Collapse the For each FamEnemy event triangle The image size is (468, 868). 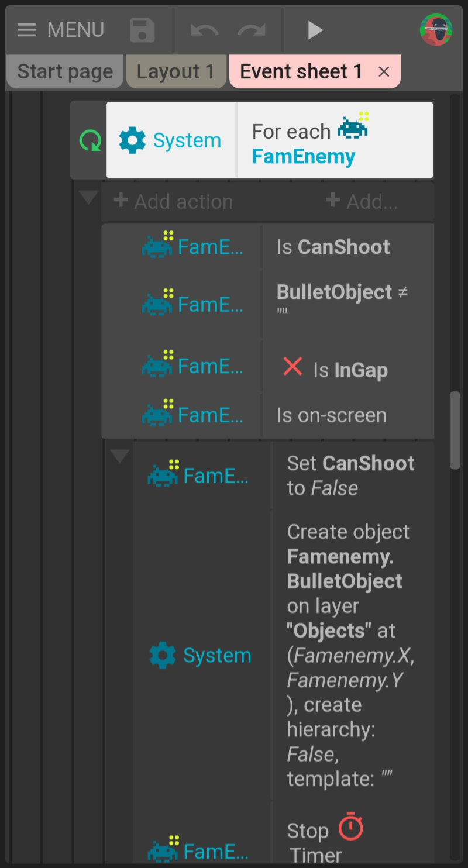[x=89, y=199]
